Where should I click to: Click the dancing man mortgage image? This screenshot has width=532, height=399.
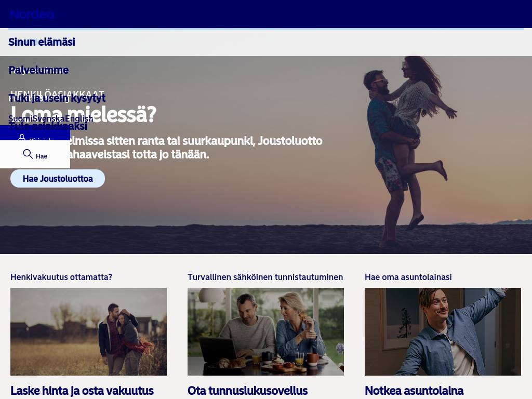point(443,331)
